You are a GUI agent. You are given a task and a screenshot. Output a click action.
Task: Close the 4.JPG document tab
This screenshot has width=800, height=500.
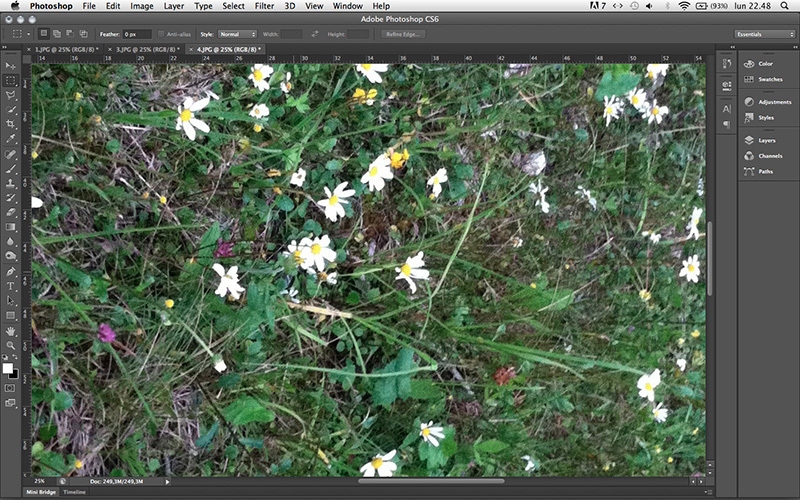[191, 49]
